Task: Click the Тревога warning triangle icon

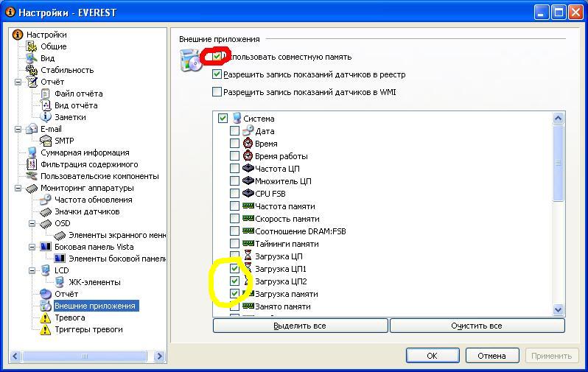Action: tap(46, 317)
